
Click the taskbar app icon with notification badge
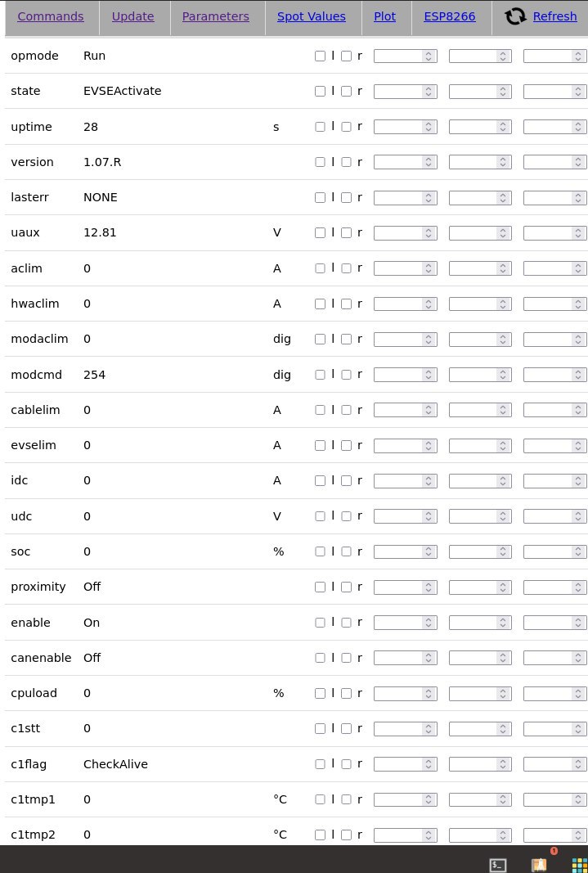[x=539, y=865]
